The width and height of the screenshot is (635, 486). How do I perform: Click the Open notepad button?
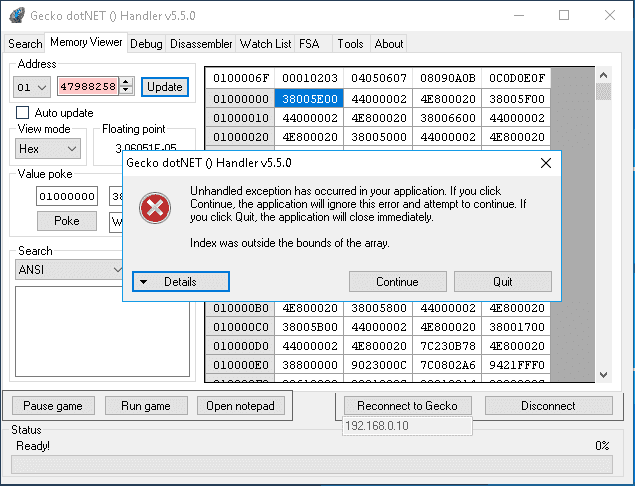241,405
